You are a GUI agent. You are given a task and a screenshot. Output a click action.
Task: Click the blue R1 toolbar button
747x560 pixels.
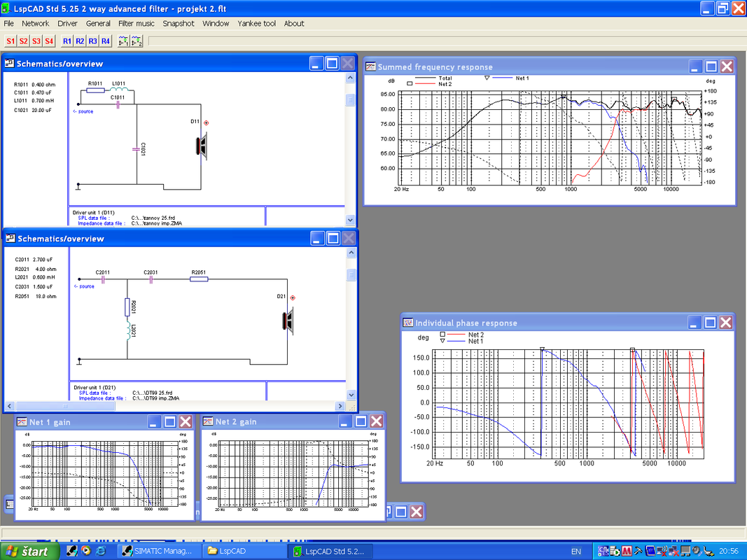tap(67, 41)
